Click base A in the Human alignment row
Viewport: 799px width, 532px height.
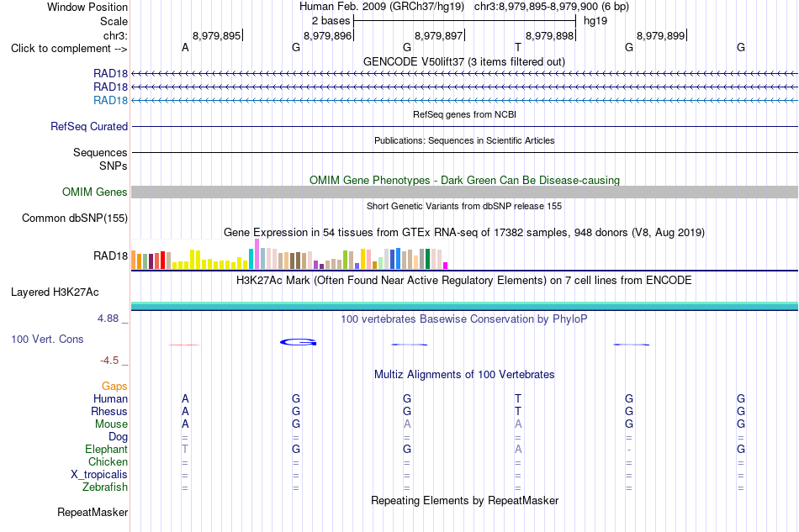(x=185, y=398)
